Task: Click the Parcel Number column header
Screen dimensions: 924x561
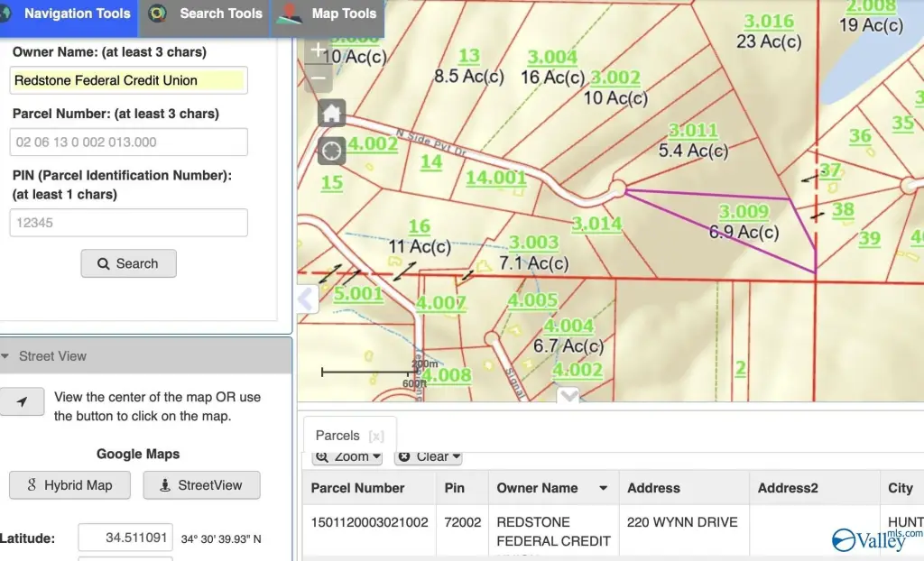Action: (369, 488)
